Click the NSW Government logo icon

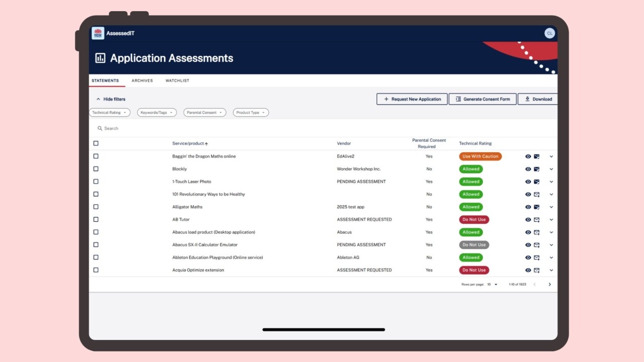[98, 33]
